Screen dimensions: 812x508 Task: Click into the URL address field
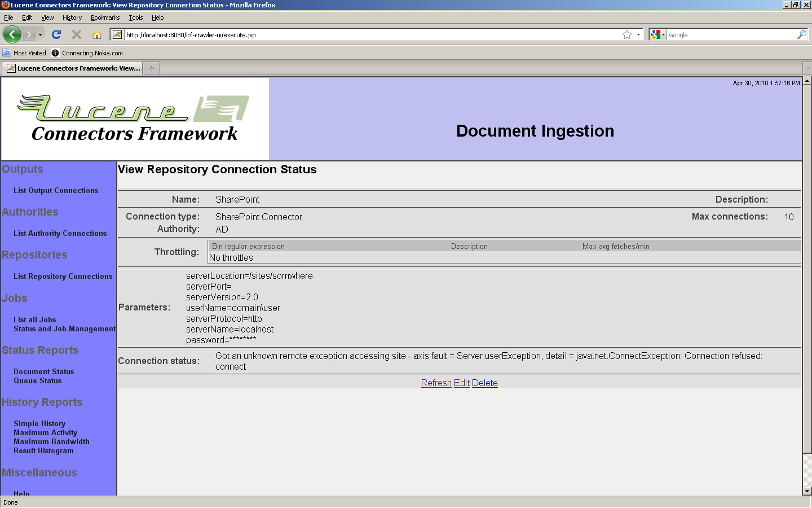coord(367,34)
